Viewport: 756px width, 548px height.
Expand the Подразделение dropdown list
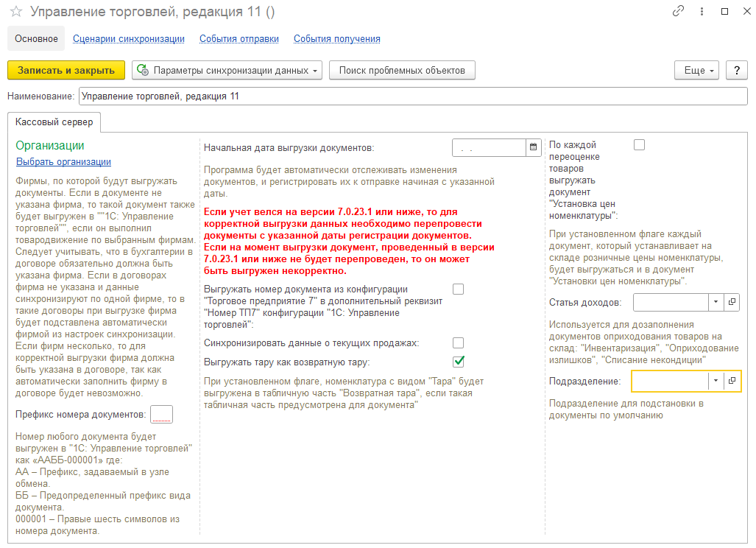click(716, 381)
